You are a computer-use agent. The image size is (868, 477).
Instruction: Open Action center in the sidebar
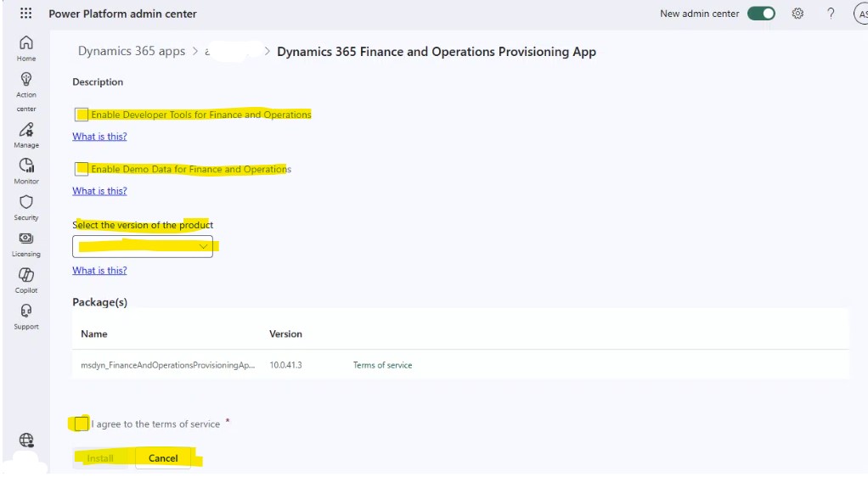pyautogui.click(x=26, y=92)
